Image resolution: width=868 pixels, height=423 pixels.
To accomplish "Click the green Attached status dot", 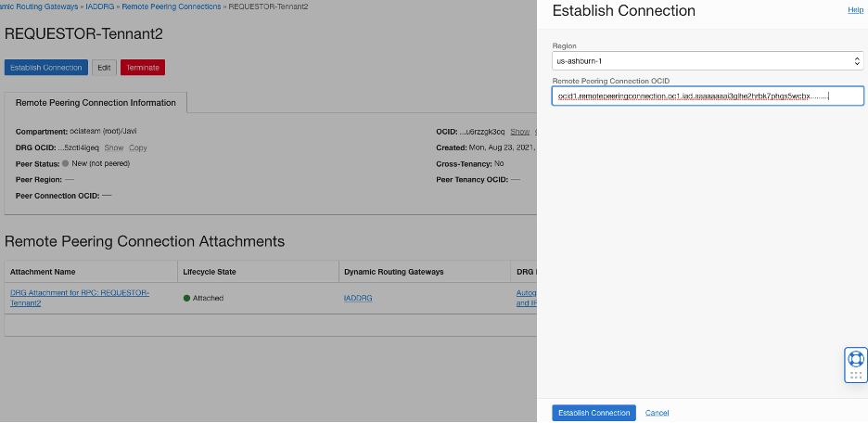I will 186,298.
